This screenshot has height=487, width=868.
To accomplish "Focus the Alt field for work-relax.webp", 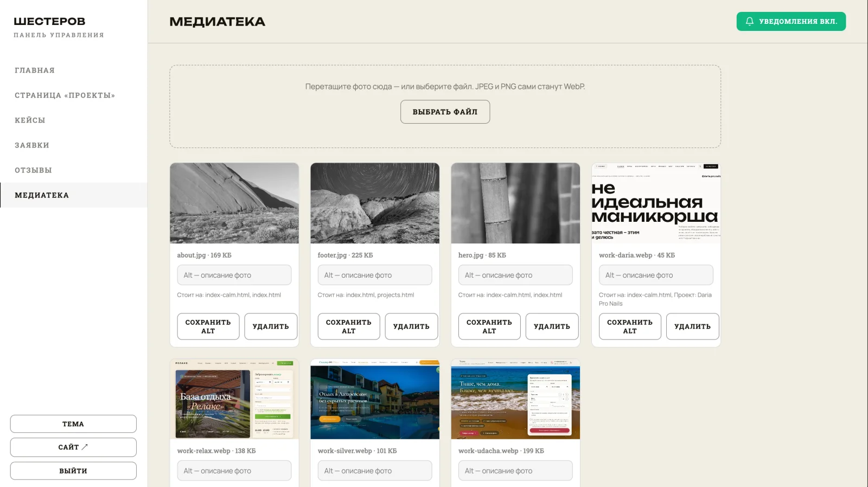I will (234, 471).
